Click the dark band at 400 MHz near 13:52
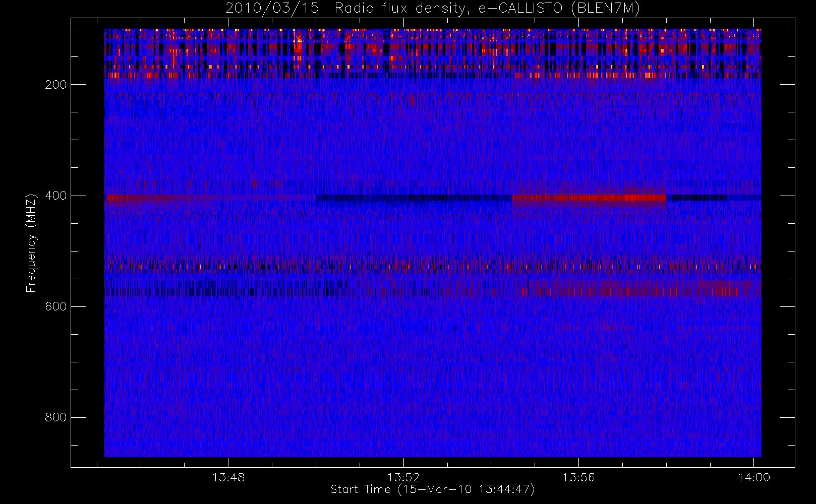 pyautogui.click(x=414, y=198)
